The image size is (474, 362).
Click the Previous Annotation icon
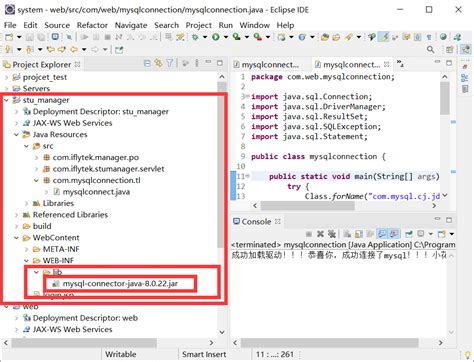(29, 50)
